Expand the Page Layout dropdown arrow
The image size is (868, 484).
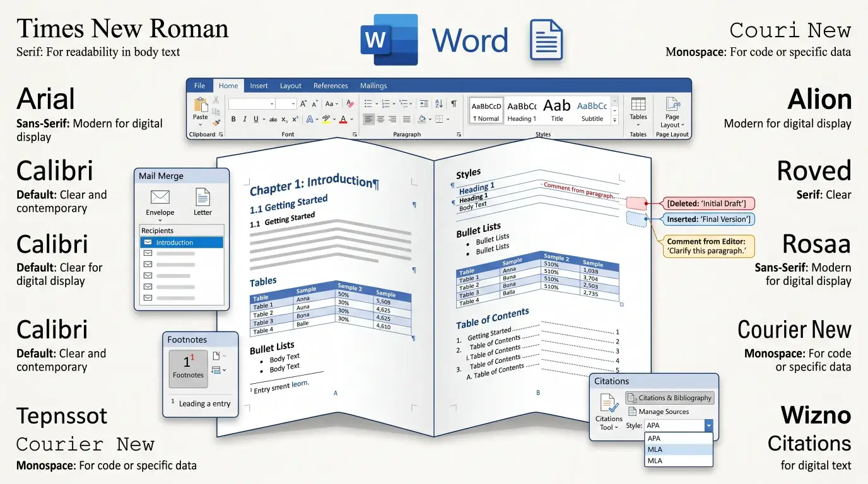coord(683,125)
